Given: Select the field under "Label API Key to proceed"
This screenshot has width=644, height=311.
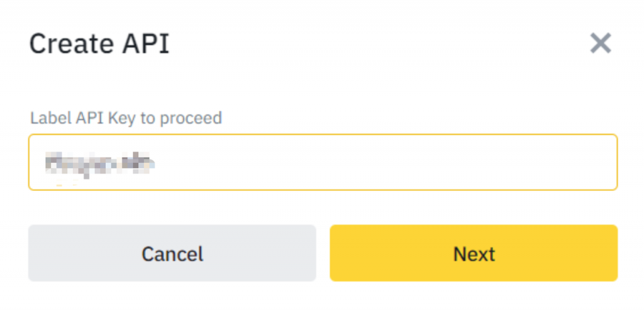Looking at the screenshot, I should click(x=322, y=162).
